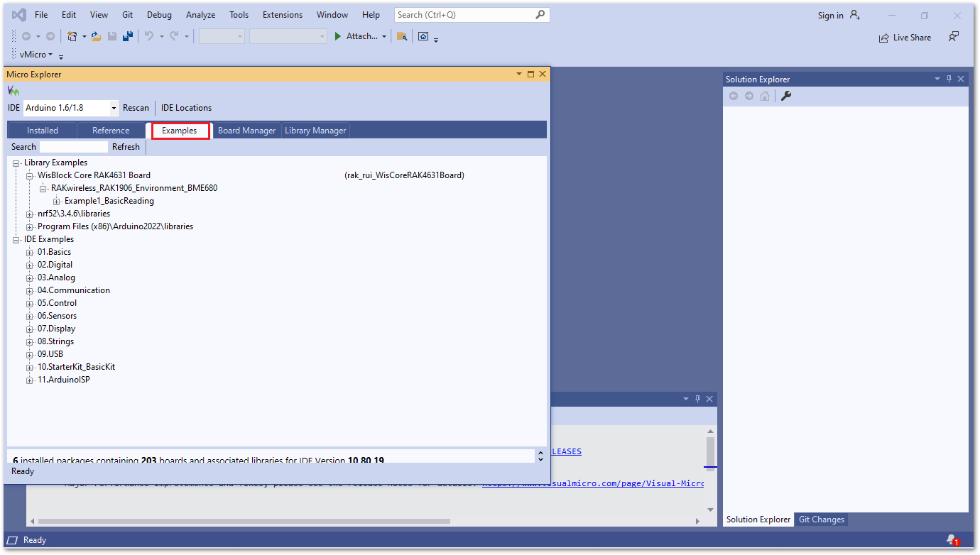Click the wrench Properties icon in Solution Explorer
Image resolution: width=980 pixels, height=555 pixels.
click(786, 96)
